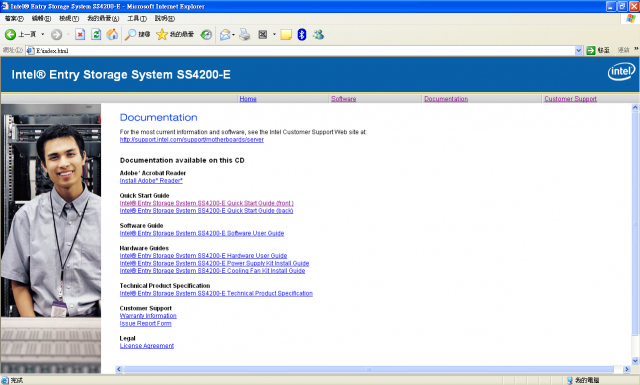Open the Customer Support navigation tab
The width and height of the screenshot is (640, 385).
pyautogui.click(x=570, y=99)
